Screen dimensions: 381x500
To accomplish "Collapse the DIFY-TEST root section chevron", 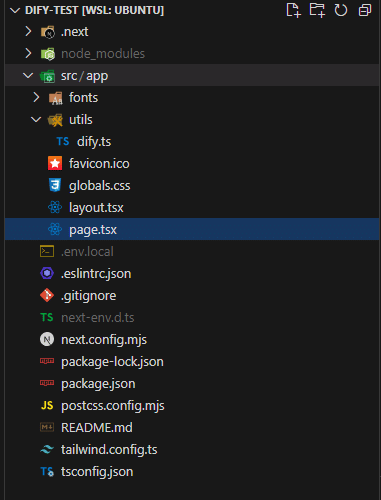I will (x=15, y=10).
